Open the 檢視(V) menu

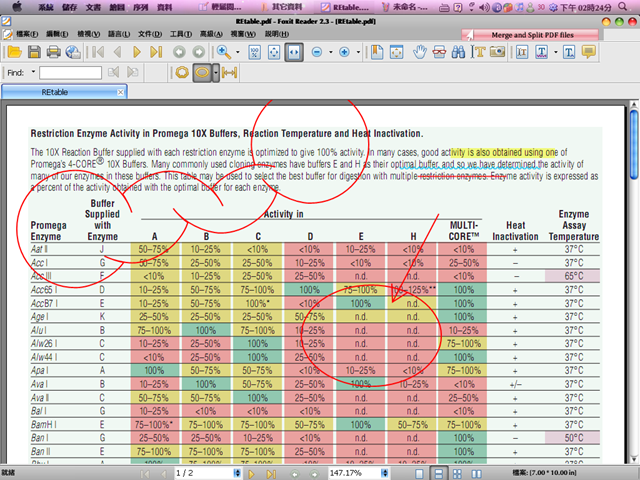click(x=89, y=34)
